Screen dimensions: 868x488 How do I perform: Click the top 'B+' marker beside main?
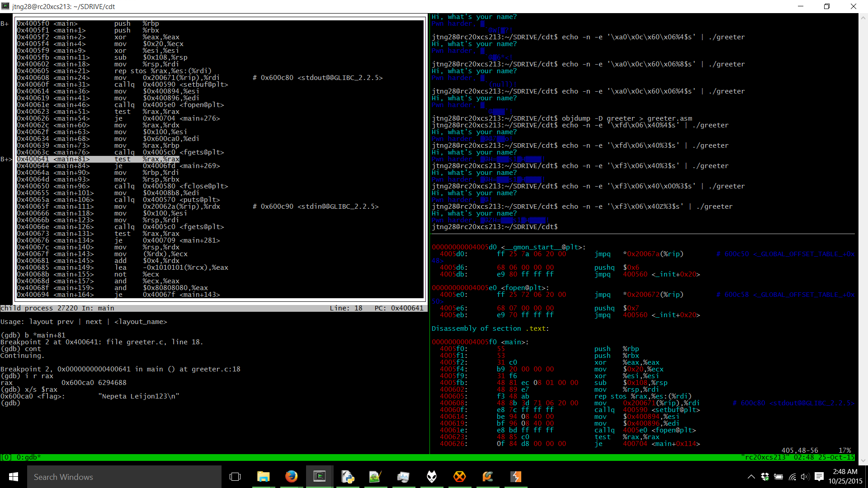click(x=5, y=23)
